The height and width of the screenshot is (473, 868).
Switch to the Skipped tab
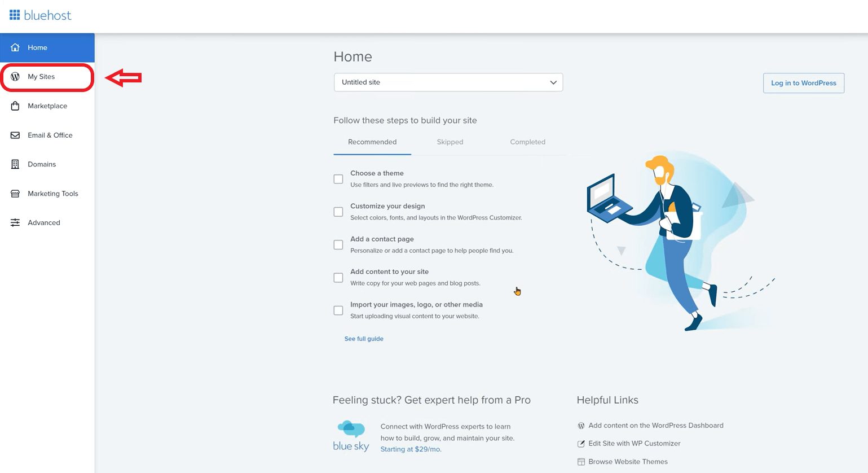click(x=450, y=142)
